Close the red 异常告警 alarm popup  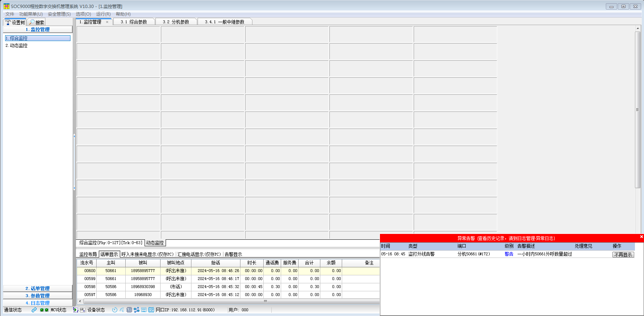click(641, 237)
